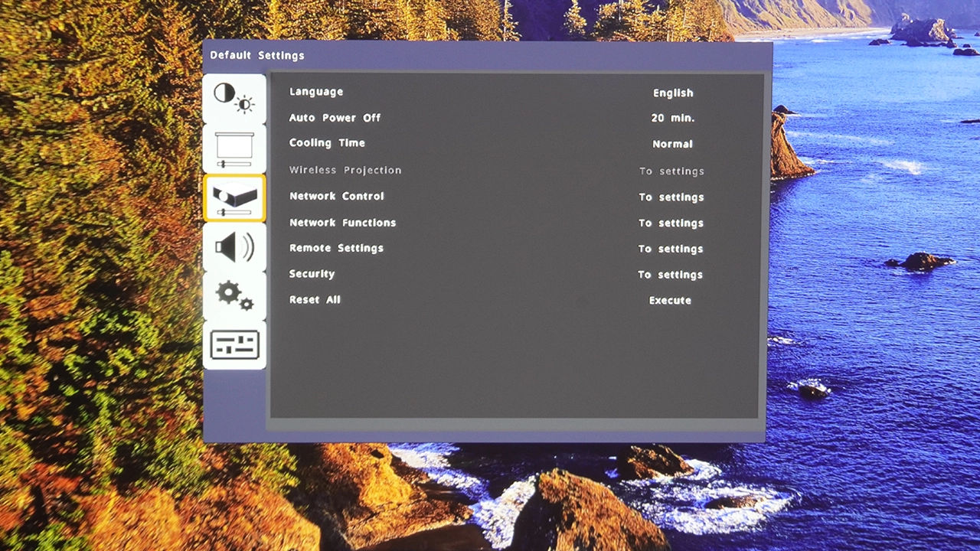Select the projector Default Settings icon
The image size is (980, 551).
(234, 198)
